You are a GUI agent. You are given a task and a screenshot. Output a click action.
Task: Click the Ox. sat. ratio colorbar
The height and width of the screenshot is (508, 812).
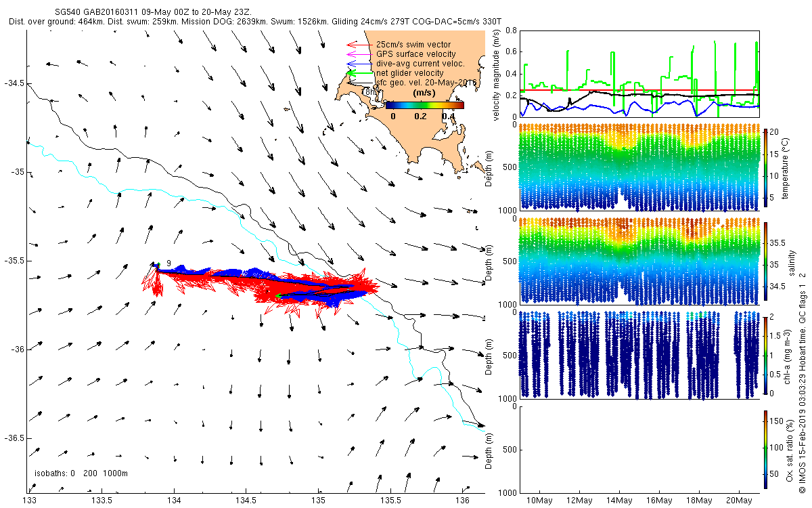point(765,449)
